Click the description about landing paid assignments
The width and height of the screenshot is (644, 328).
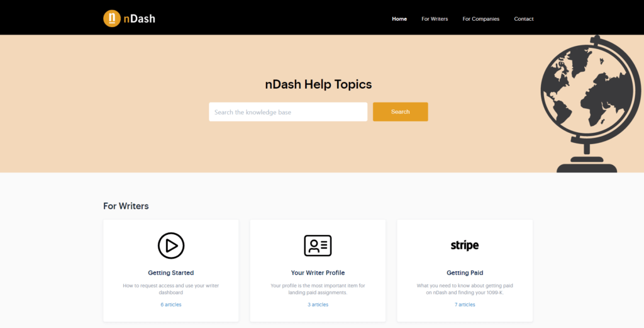click(318, 289)
